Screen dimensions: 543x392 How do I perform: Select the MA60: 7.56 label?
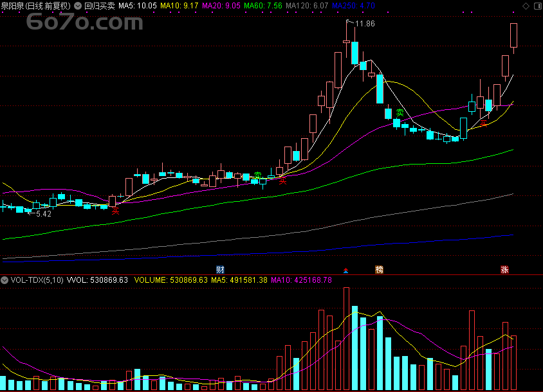click(263, 6)
